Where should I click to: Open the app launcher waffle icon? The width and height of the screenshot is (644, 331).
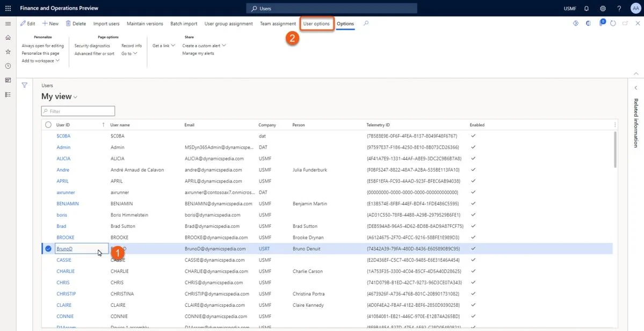pyautogui.click(x=8, y=8)
